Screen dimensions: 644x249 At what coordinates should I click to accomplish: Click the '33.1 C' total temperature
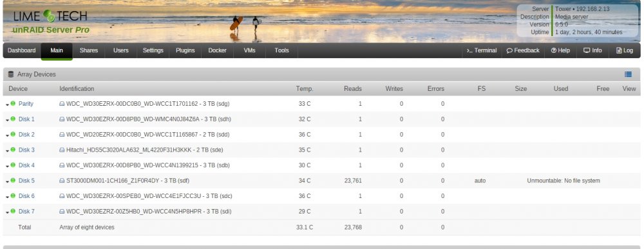(x=305, y=227)
